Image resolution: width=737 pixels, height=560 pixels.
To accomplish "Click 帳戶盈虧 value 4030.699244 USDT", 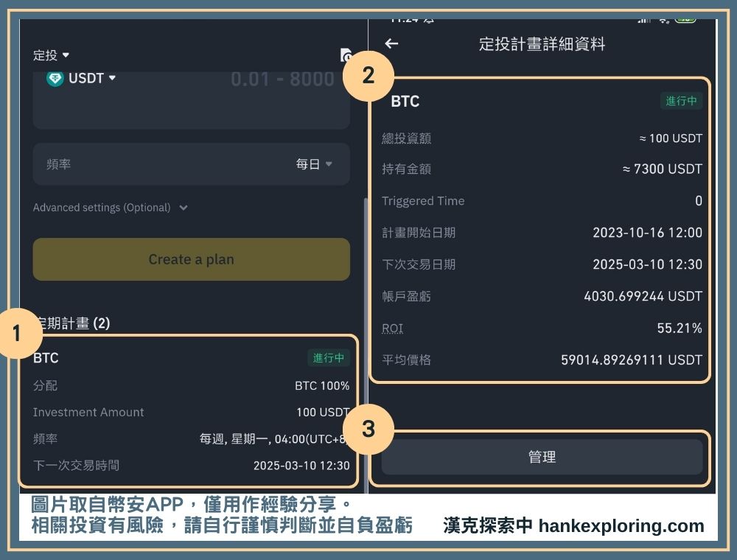I will [x=643, y=296].
